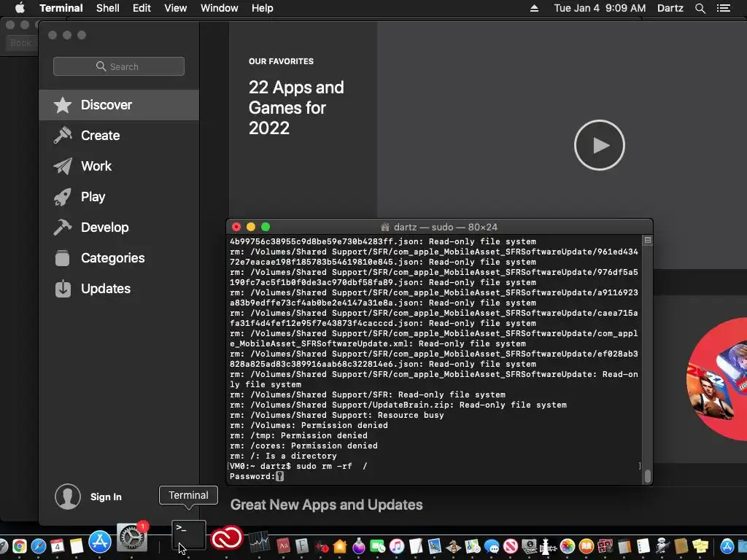This screenshot has width=747, height=560.
Task: Open System Preferences with update badge
Action: coord(133,536)
